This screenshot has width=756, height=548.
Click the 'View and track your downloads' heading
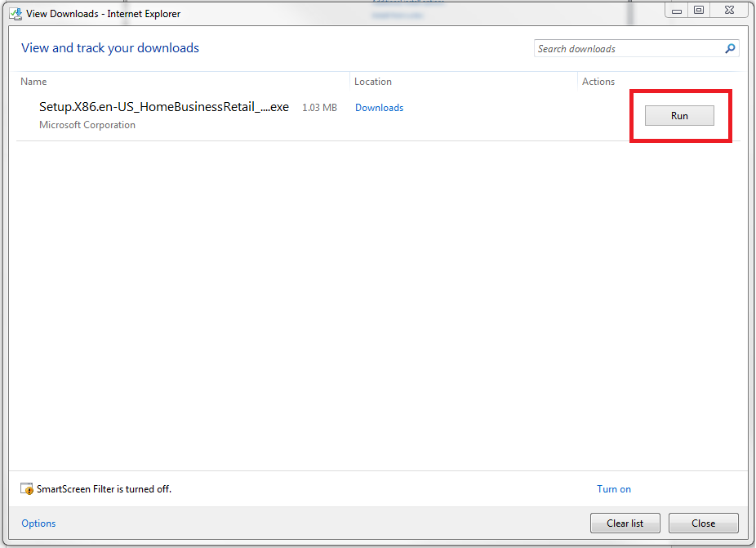(x=110, y=48)
